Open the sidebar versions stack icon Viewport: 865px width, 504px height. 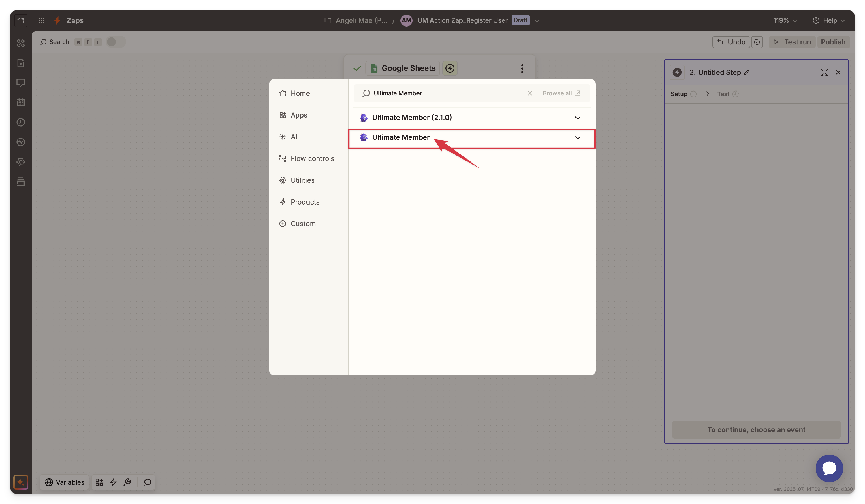click(x=20, y=181)
